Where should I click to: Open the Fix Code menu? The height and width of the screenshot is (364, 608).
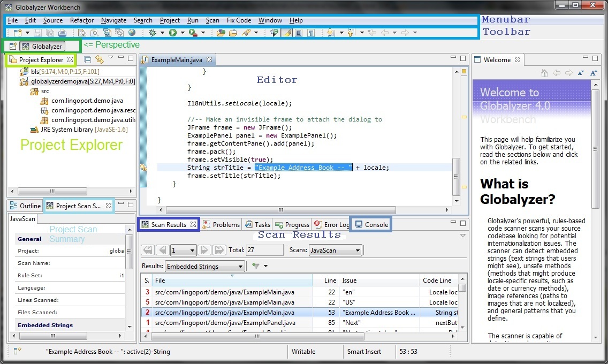(239, 20)
